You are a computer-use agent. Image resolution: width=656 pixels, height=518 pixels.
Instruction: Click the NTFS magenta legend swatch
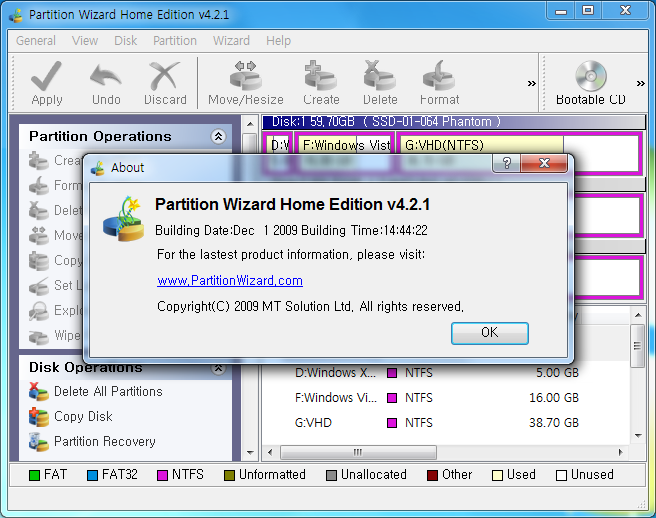[x=162, y=475]
